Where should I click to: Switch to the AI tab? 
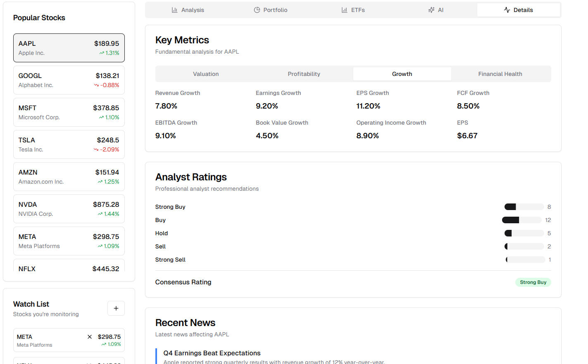pos(436,10)
